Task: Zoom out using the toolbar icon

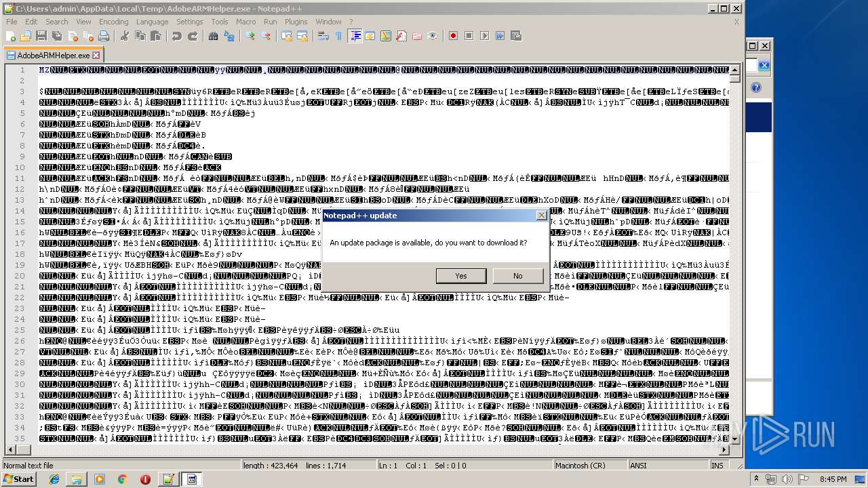Action: point(266,36)
